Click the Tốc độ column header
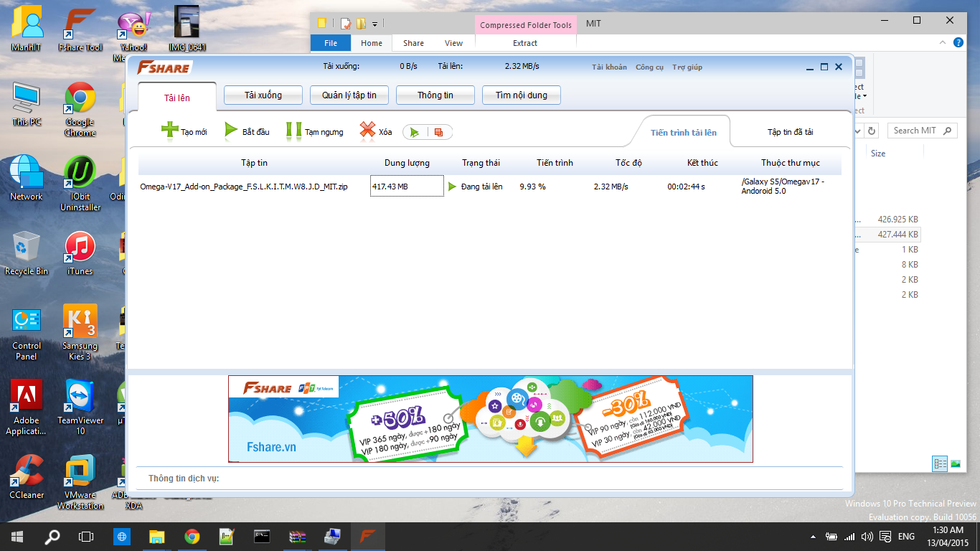Image resolution: width=980 pixels, height=551 pixels. pos(628,163)
